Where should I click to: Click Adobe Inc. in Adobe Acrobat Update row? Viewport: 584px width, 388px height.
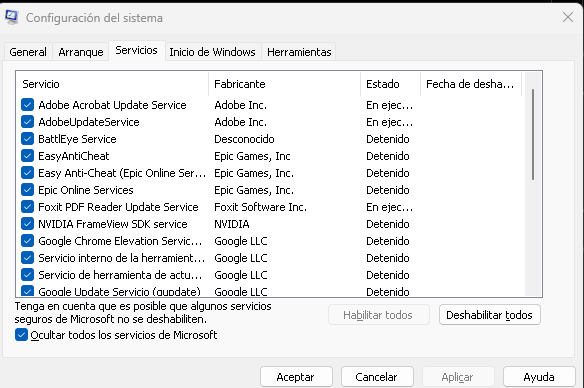[x=240, y=105]
